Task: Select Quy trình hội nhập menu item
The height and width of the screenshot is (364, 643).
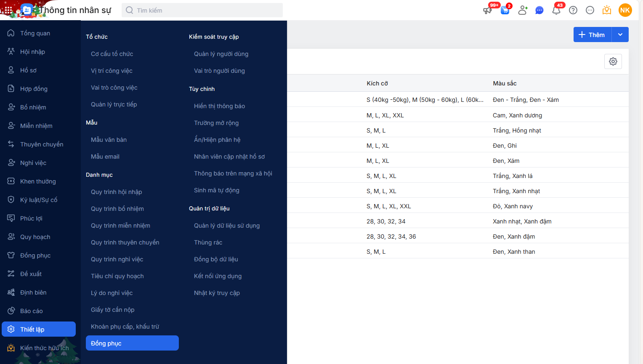Action: (116, 192)
